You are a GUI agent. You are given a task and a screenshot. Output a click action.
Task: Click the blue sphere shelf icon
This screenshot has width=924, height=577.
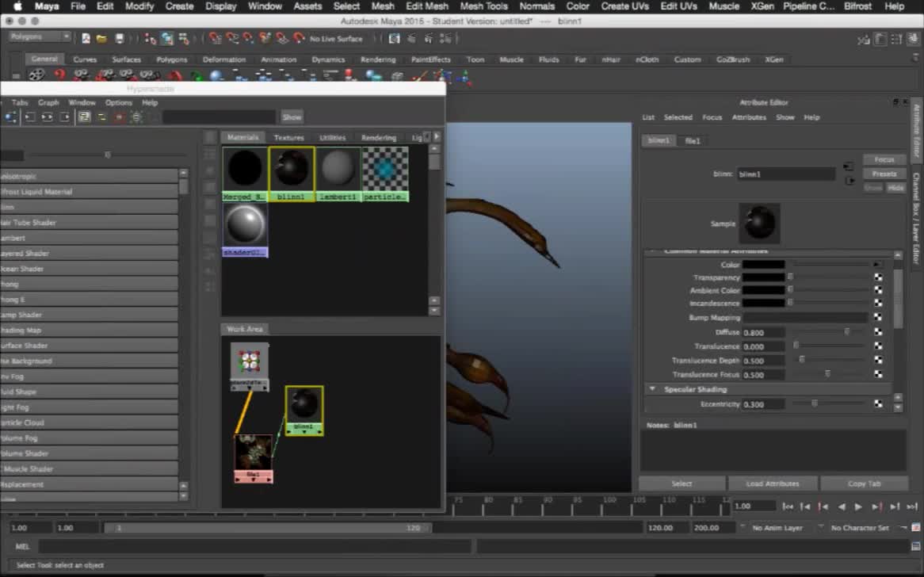click(x=217, y=75)
